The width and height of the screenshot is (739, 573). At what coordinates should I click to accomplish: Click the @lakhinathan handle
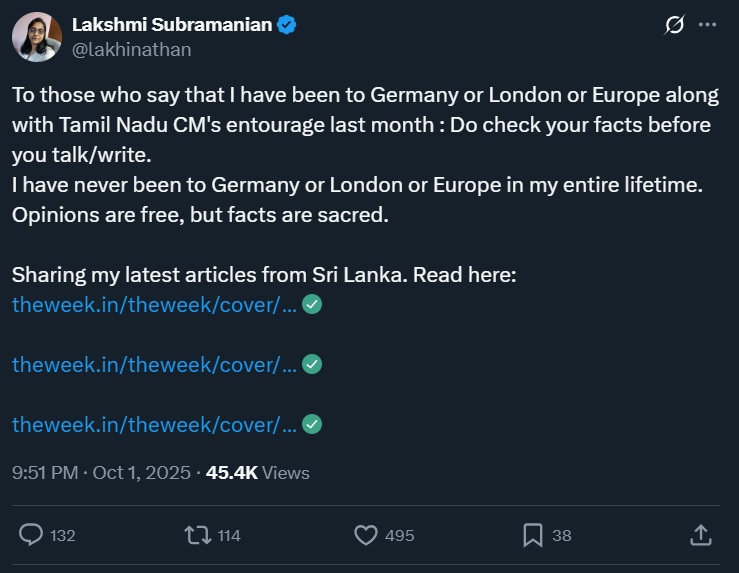click(131, 49)
